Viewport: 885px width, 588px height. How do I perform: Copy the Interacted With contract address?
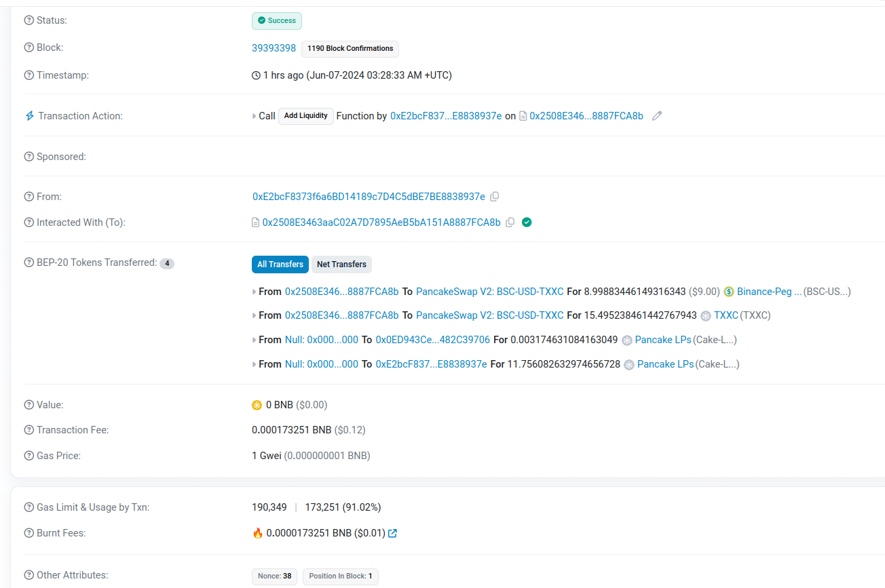tap(510, 222)
